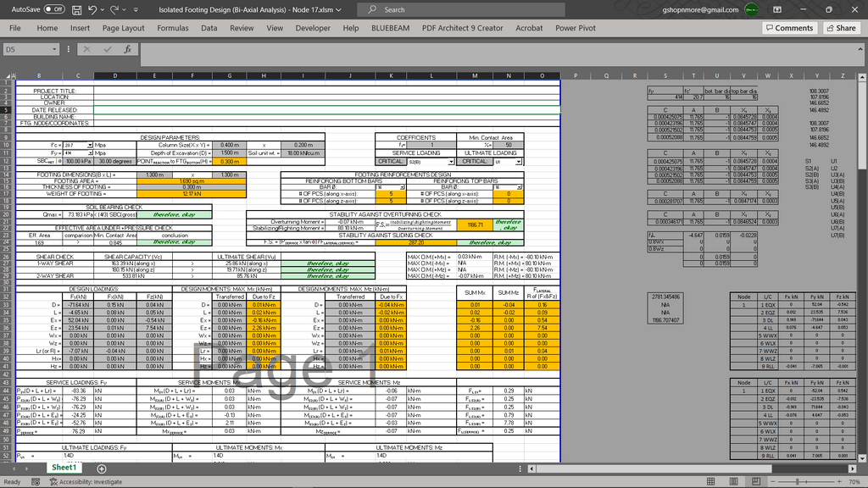Open the Page Layout tab
The image size is (868, 488).
[x=123, y=28]
